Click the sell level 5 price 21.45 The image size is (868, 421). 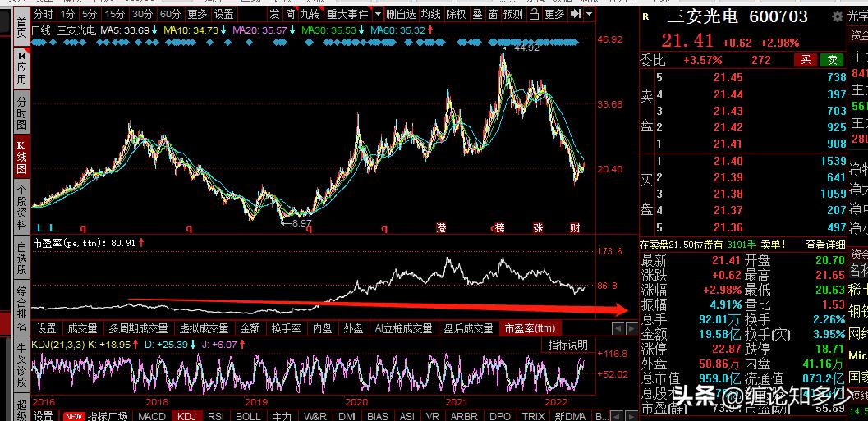pyautogui.click(x=728, y=77)
